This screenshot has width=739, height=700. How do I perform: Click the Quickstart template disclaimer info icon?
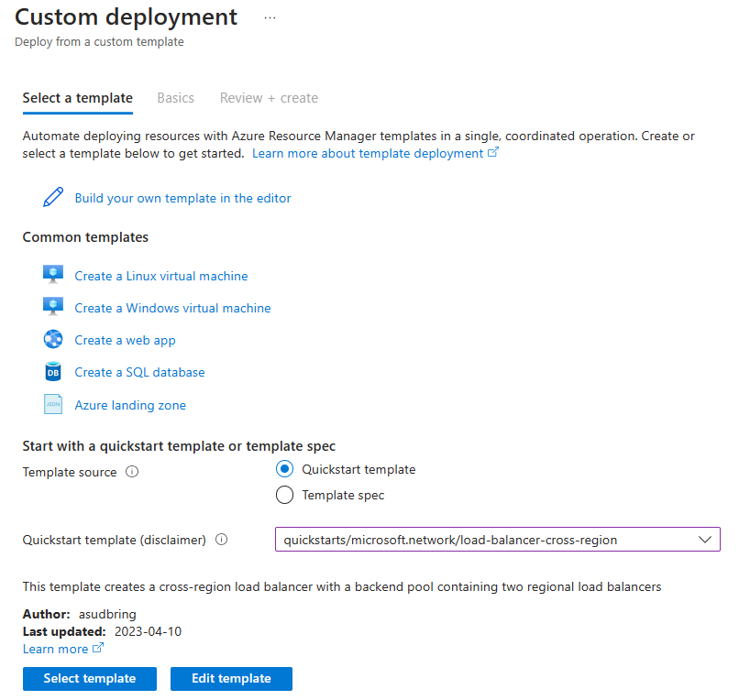[221, 540]
